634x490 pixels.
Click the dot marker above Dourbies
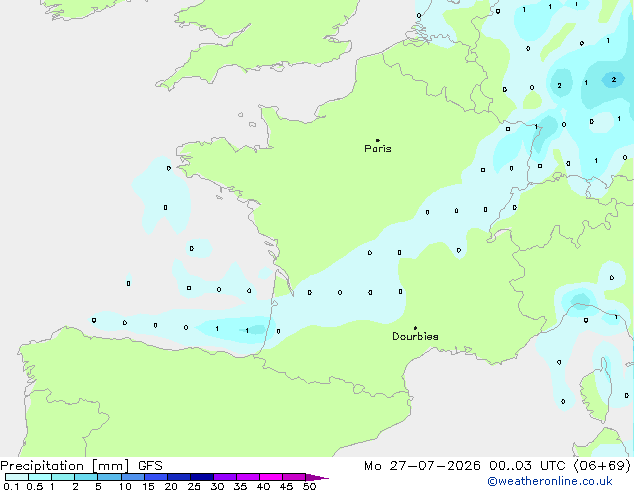415,328
